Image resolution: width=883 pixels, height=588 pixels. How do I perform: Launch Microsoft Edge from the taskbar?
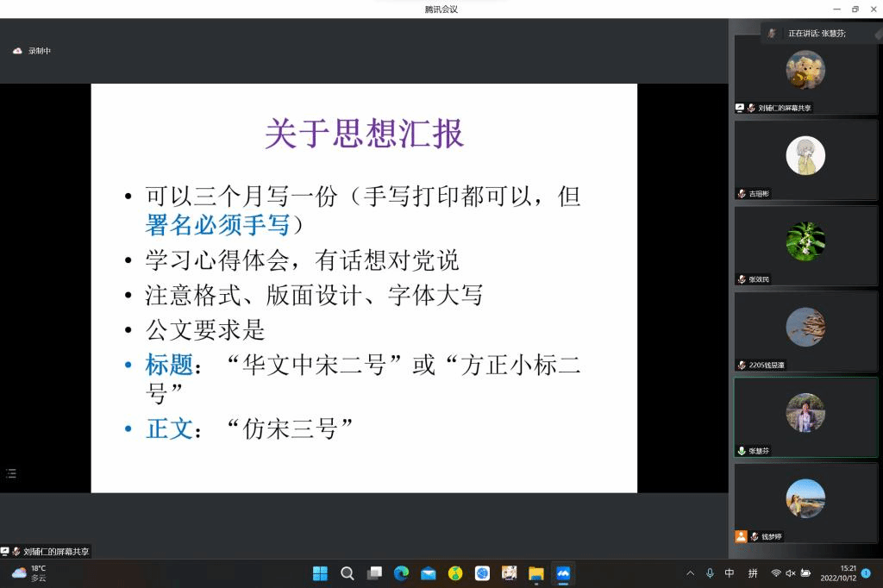(x=401, y=573)
